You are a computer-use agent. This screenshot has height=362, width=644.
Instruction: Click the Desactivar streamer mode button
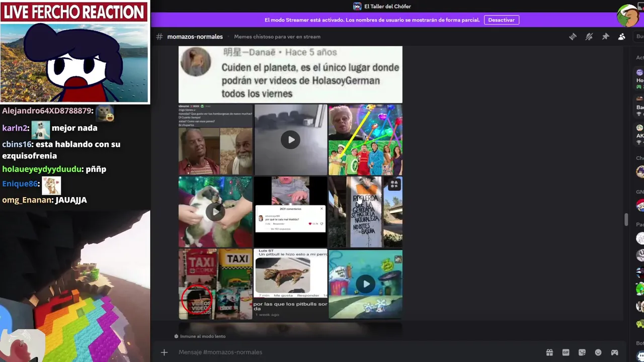[x=502, y=20]
